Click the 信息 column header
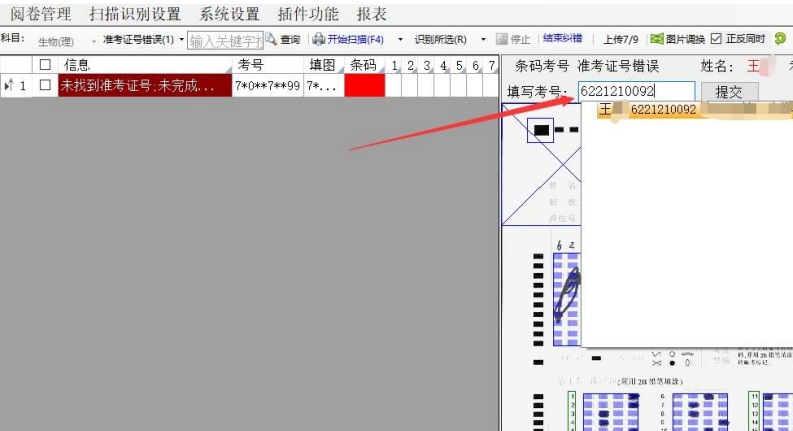The width and height of the screenshot is (793, 431). [145, 65]
